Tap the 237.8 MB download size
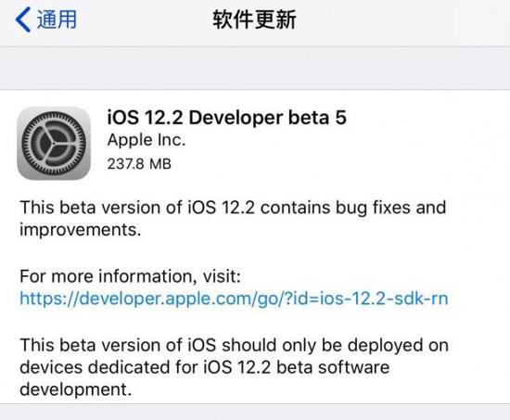Viewport: 510px width, 420px height. coord(139,163)
